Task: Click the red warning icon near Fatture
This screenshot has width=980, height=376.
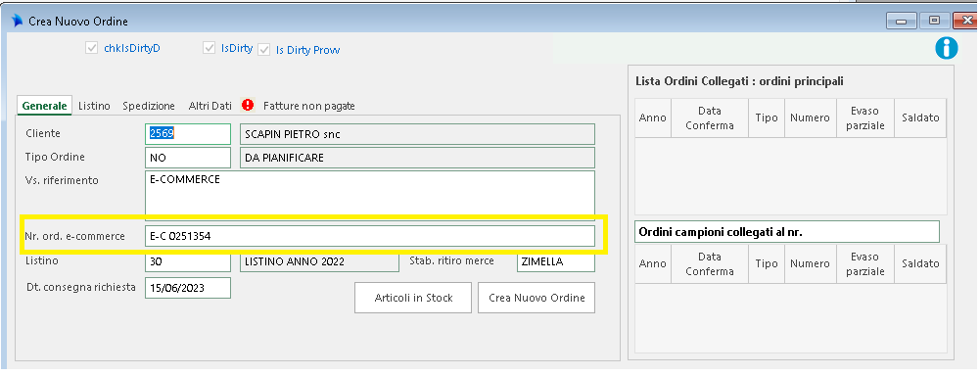Action: pos(248,105)
